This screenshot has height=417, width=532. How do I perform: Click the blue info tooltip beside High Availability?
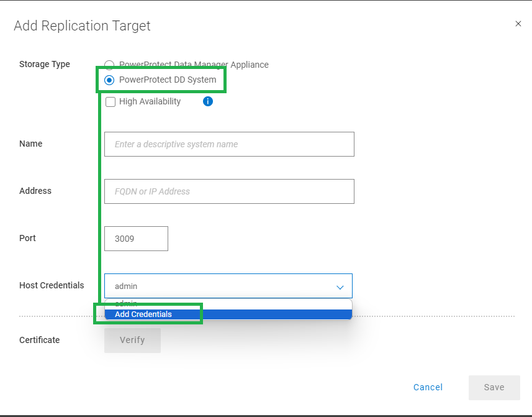pos(207,101)
